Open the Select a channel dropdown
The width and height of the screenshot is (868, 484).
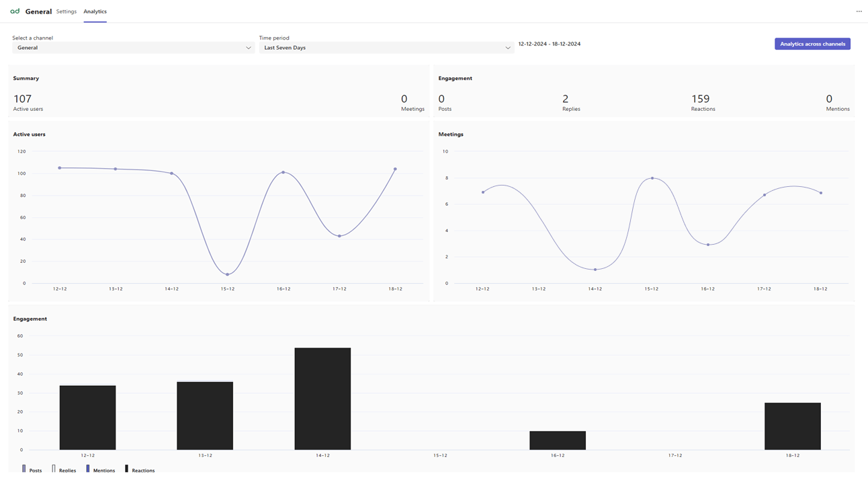pyautogui.click(x=132, y=47)
